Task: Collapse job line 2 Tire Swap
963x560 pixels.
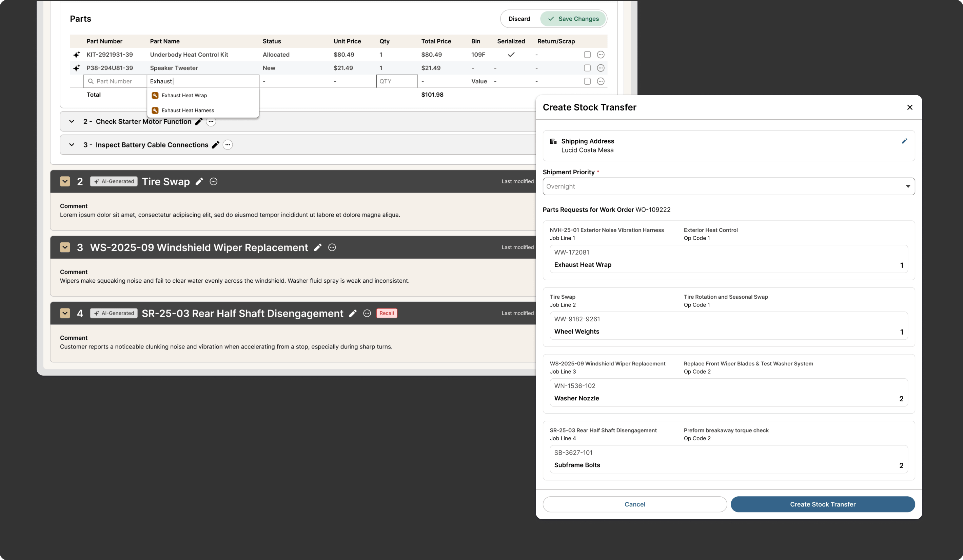Action: pos(65,181)
